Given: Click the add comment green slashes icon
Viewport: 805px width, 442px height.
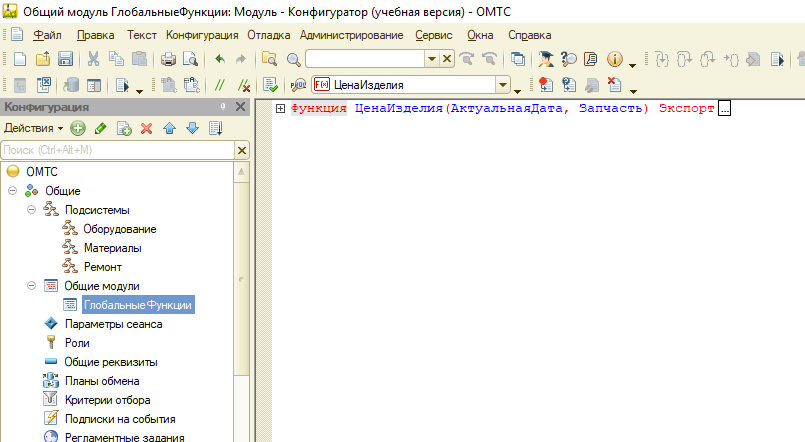Looking at the screenshot, I should tap(220, 85).
